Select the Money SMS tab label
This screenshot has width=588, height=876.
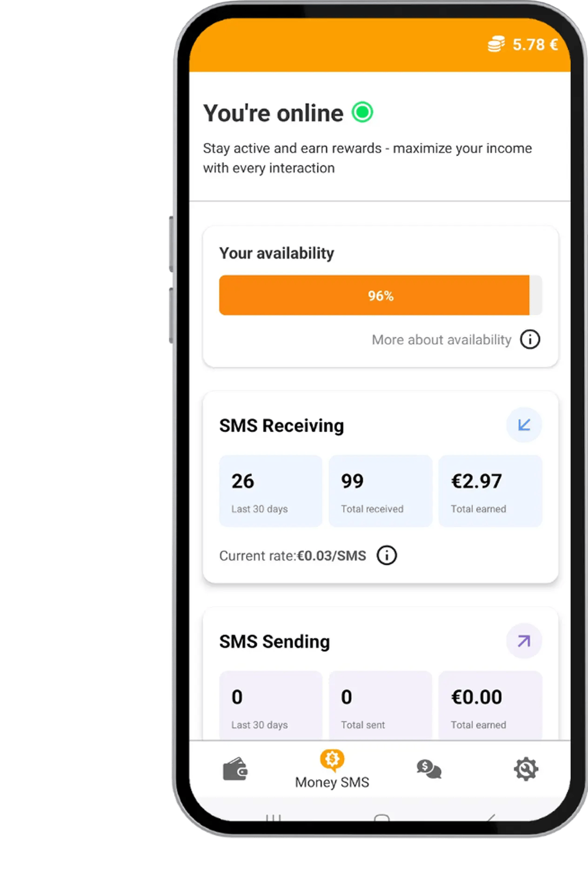tap(332, 782)
